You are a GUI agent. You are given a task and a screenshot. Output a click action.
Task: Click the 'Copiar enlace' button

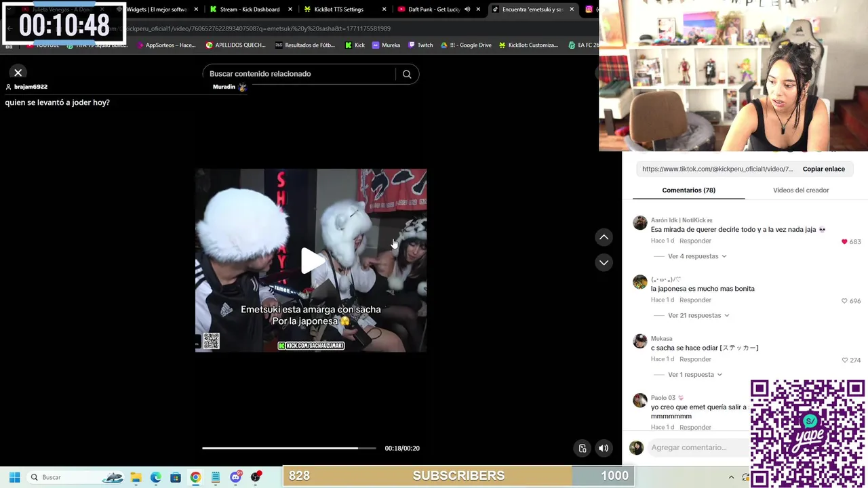coord(824,169)
